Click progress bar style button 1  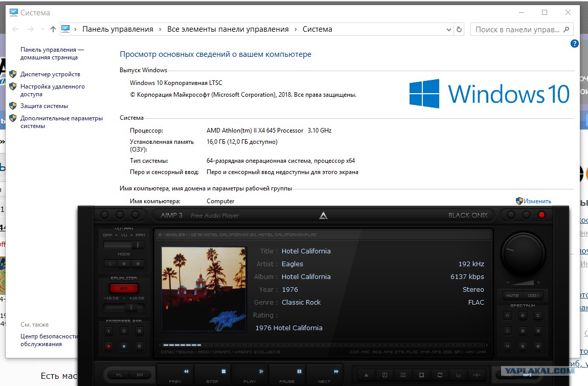click(x=109, y=331)
